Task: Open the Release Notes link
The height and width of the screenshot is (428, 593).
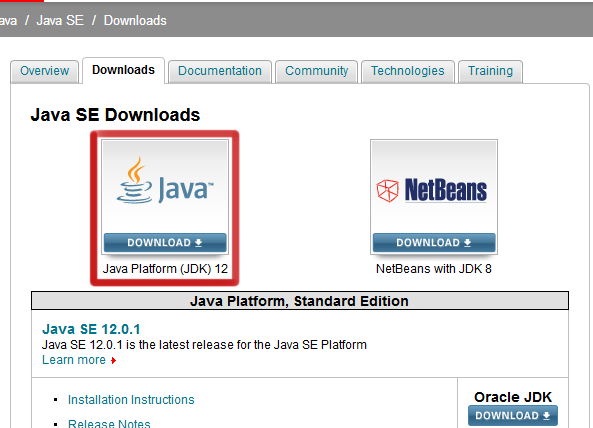Action: tap(109, 423)
